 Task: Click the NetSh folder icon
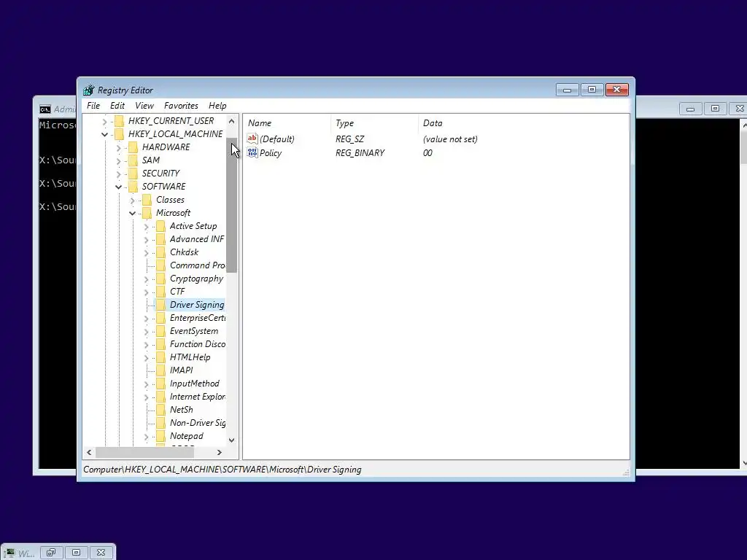coord(161,410)
